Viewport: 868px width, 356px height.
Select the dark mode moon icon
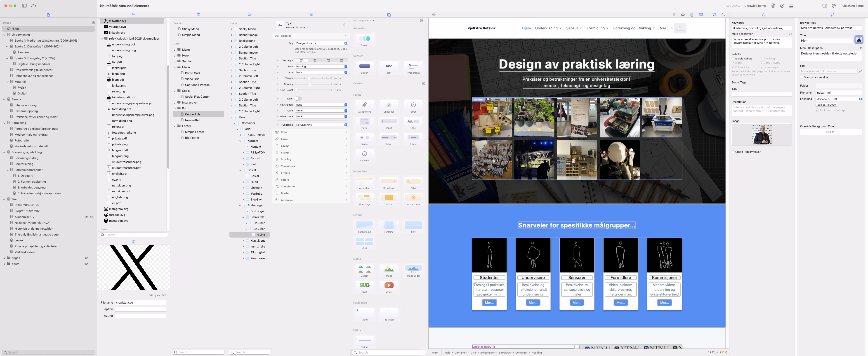[x=723, y=15]
